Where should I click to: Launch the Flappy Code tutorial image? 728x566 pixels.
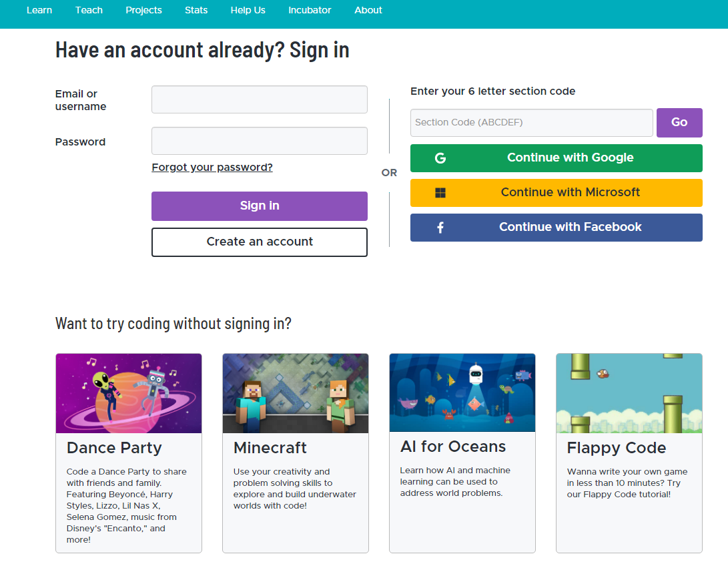click(629, 393)
